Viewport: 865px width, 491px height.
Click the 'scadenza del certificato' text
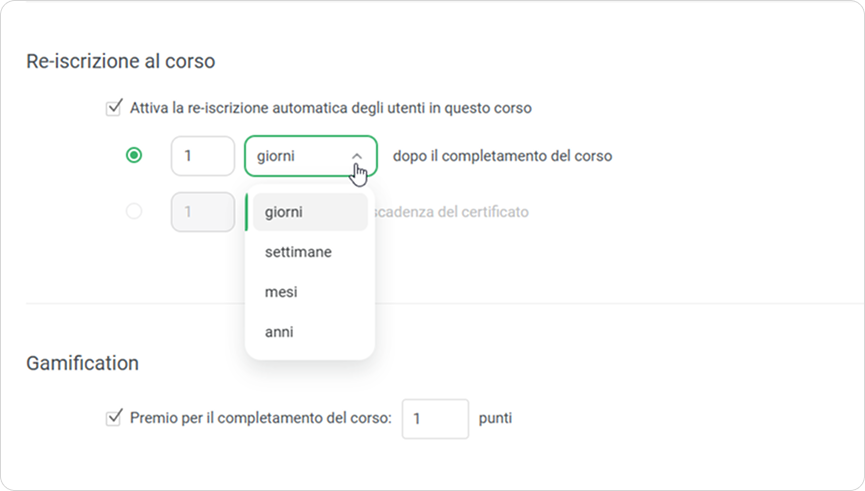click(x=451, y=212)
